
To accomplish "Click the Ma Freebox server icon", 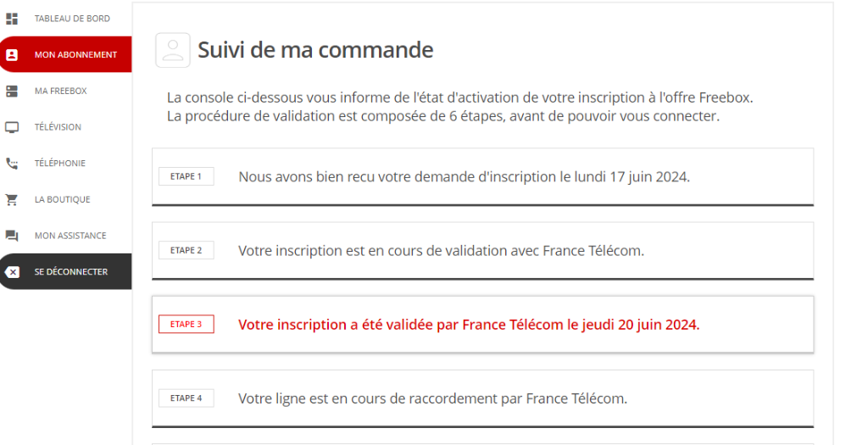I will point(12,91).
